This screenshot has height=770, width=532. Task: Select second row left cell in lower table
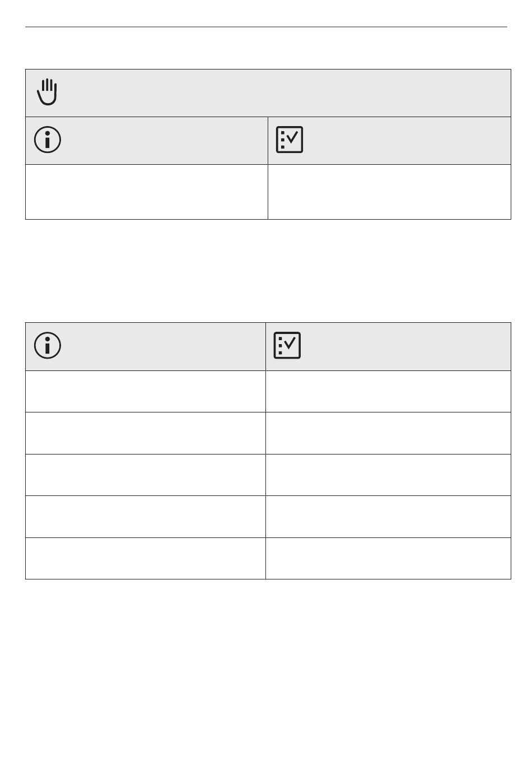(x=146, y=433)
